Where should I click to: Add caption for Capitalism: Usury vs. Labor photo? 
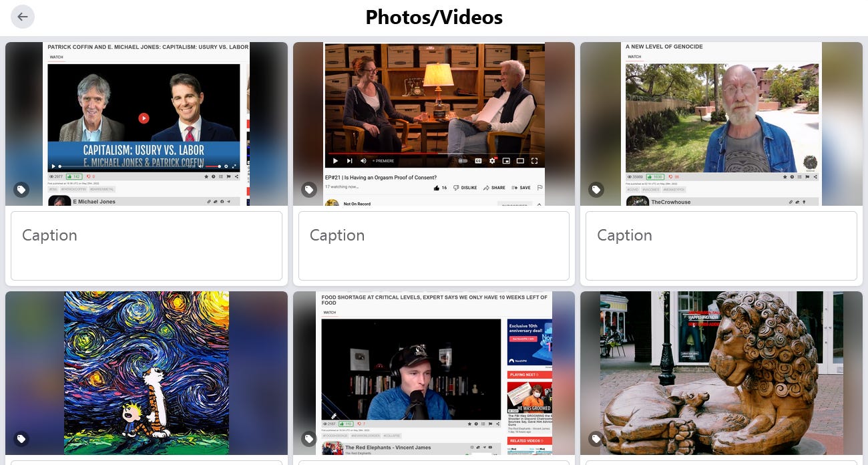[146, 246]
